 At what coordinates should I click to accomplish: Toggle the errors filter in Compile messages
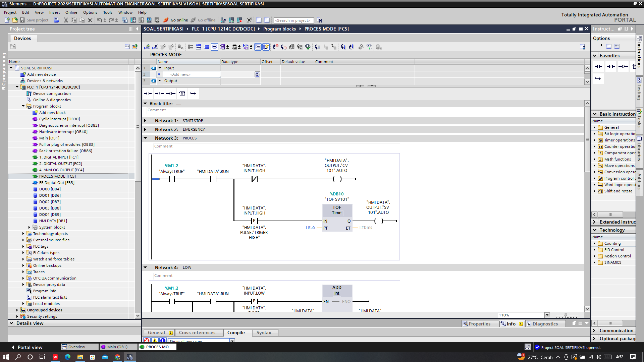pyautogui.click(x=147, y=341)
